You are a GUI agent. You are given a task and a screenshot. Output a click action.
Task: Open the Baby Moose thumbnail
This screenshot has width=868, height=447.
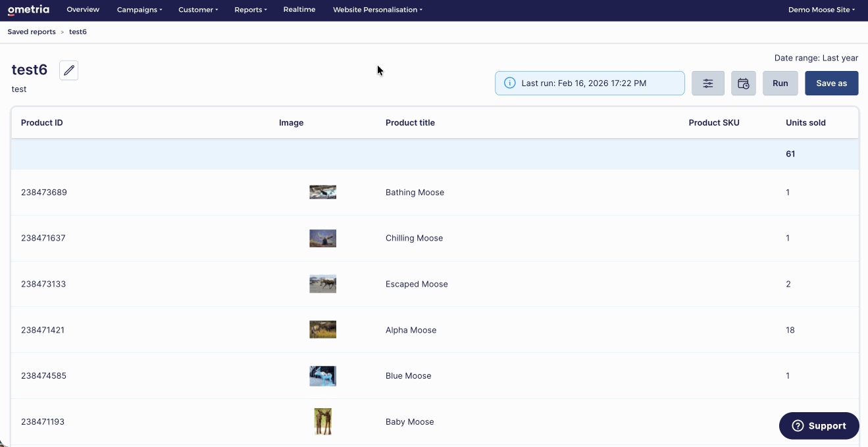[323, 421]
